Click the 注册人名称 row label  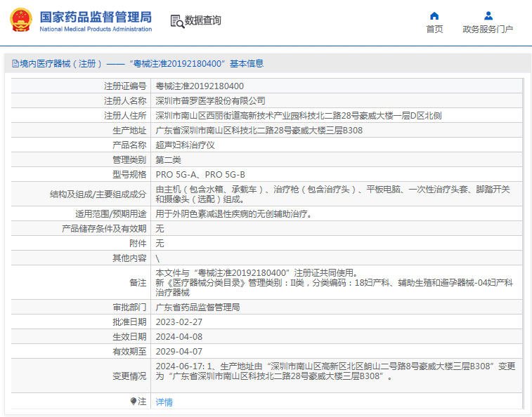click(125, 100)
